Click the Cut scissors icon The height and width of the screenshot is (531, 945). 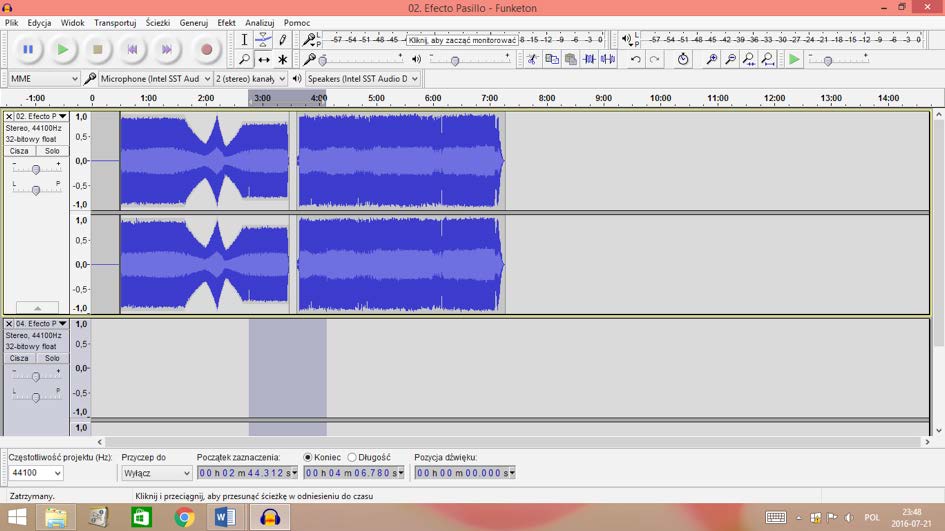532,59
